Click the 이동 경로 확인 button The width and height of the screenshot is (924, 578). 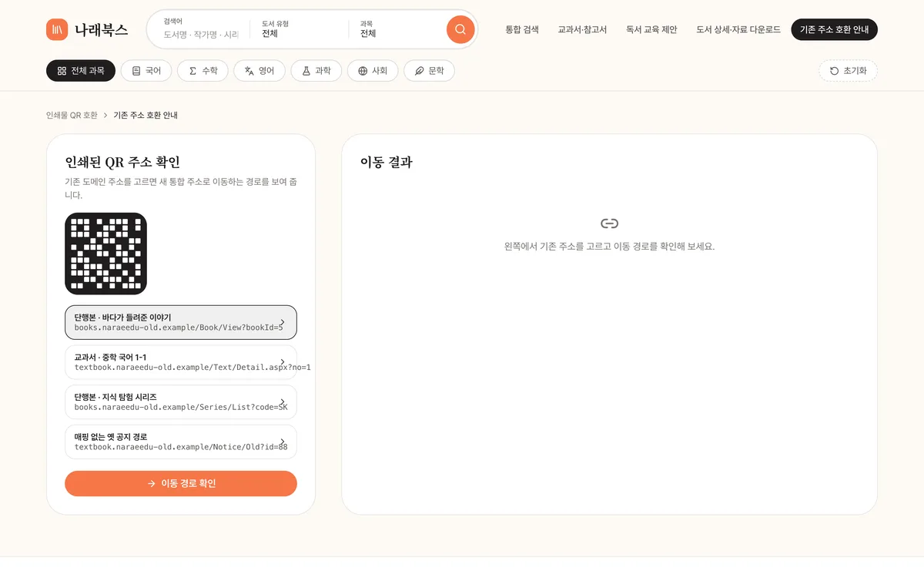pos(181,484)
